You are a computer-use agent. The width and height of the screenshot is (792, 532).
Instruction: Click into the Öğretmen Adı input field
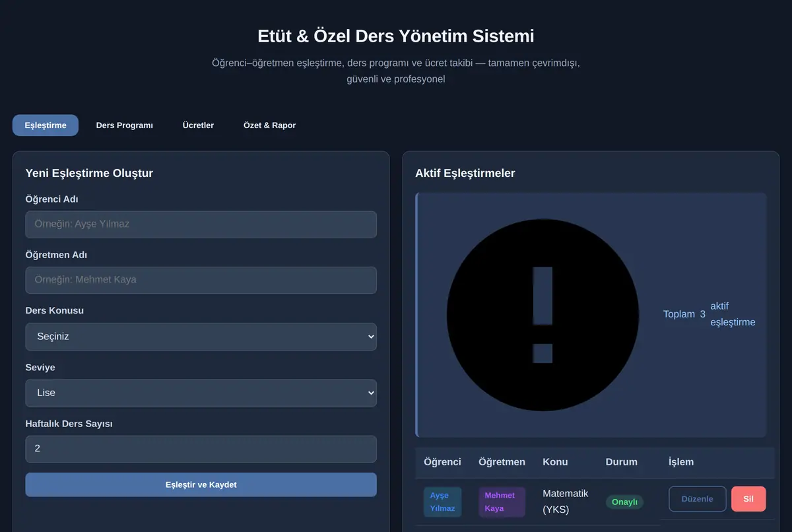click(201, 280)
